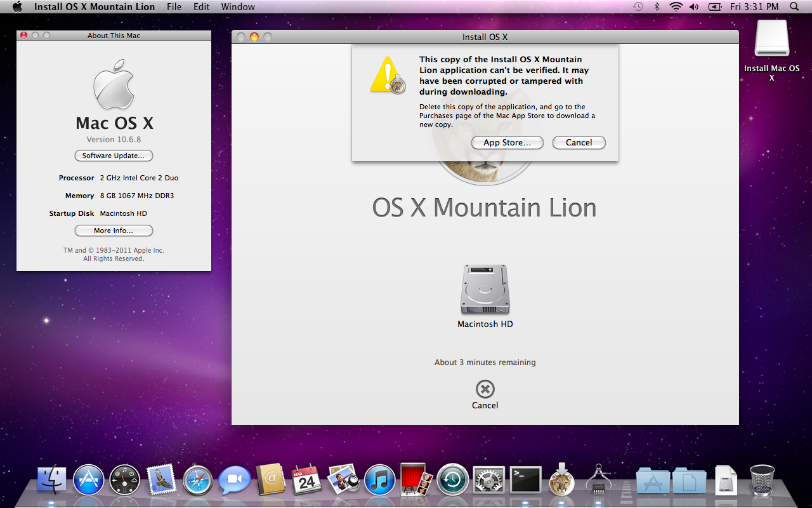Click the volume speaker icon
Image resolution: width=812 pixels, height=508 pixels.
tap(694, 7)
